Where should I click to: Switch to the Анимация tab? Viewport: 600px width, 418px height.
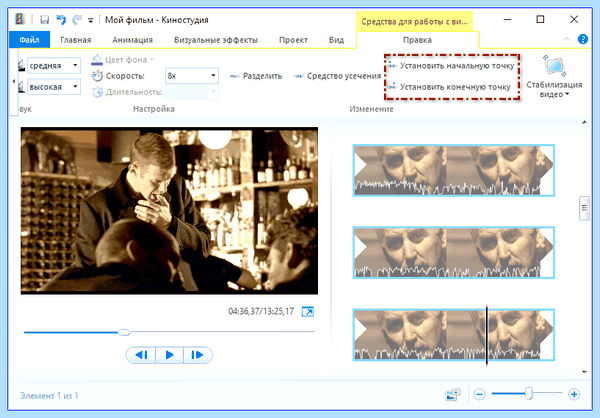click(x=132, y=40)
